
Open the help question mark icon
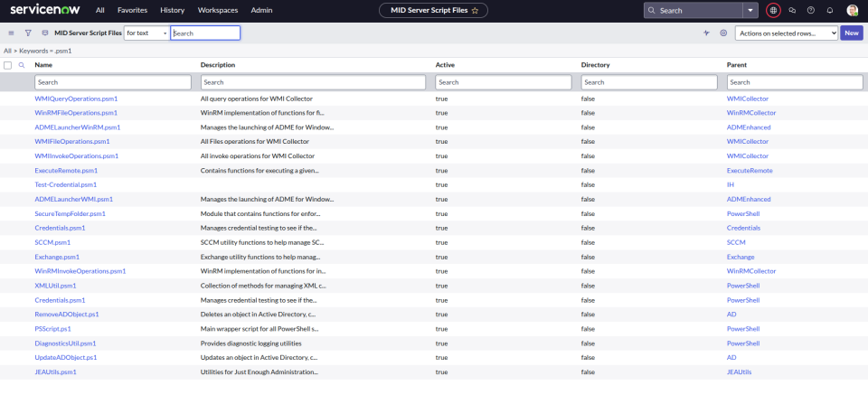[x=811, y=10]
